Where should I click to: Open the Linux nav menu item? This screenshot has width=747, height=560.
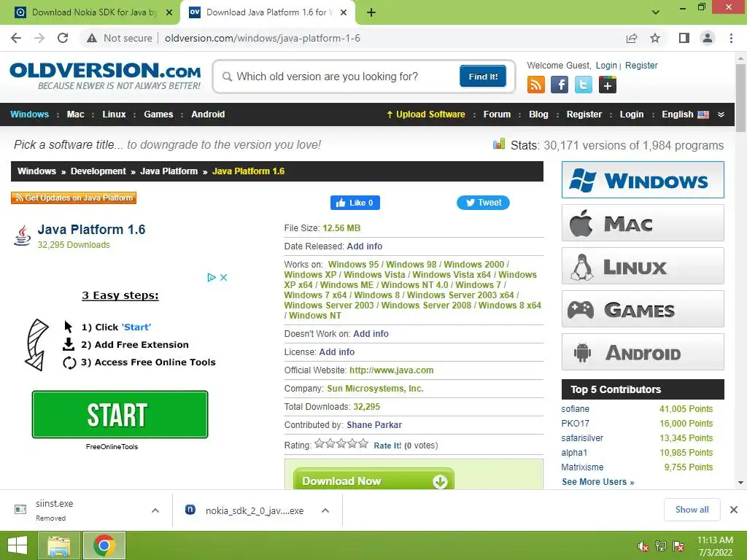coord(114,114)
